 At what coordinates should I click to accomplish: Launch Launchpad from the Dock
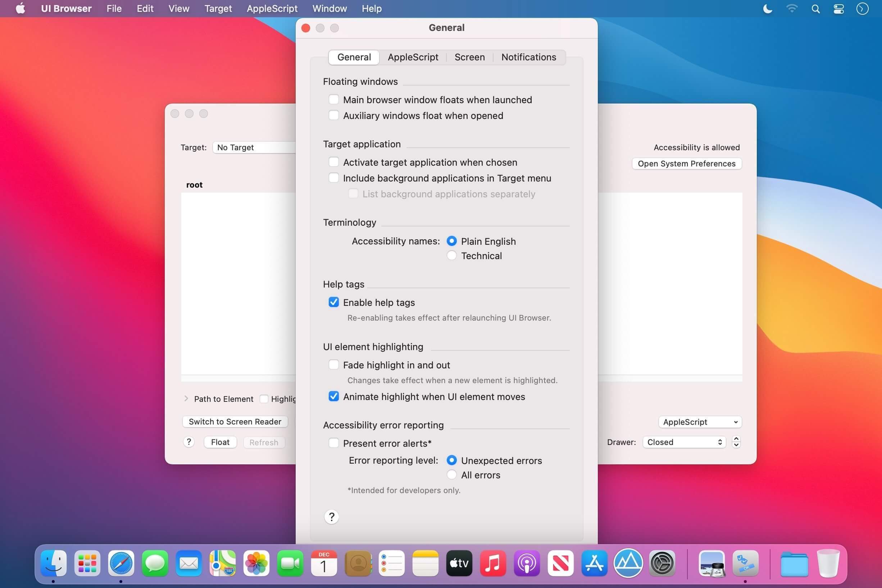point(87,563)
